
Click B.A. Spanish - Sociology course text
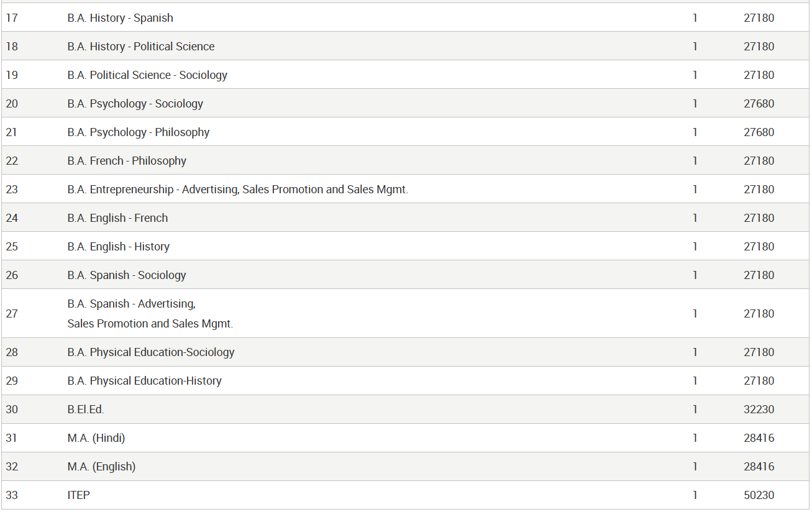click(127, 275)
